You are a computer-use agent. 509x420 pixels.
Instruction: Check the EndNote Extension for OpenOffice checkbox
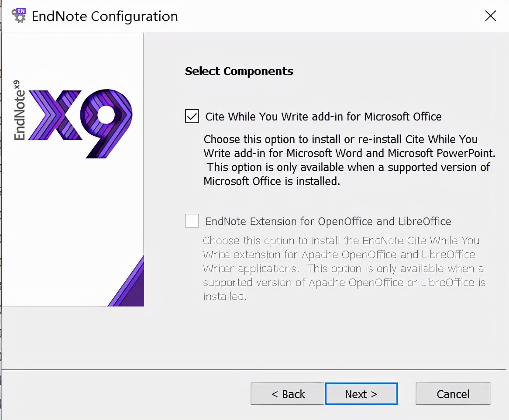[192, 221]
